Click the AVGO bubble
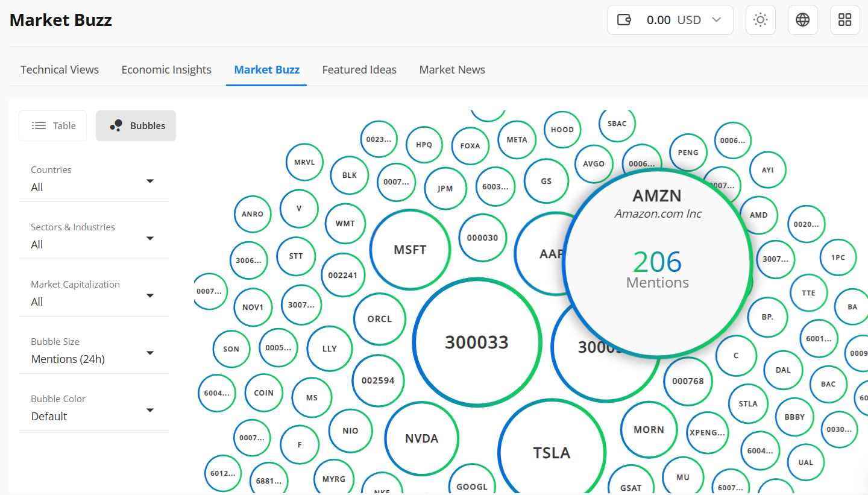This screenshot has height=495, width=868. pos(594,163)
